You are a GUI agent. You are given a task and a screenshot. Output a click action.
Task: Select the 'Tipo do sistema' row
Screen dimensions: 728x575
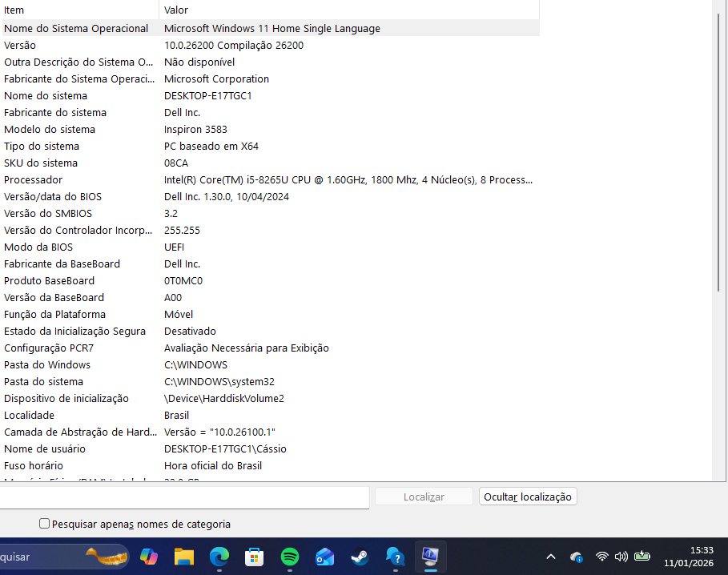click(271, 146)
